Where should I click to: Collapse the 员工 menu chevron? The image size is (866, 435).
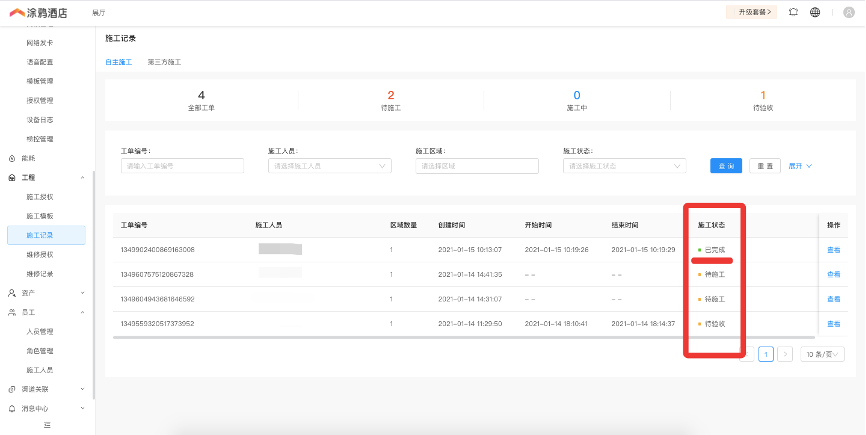click(x=83, y=312)
